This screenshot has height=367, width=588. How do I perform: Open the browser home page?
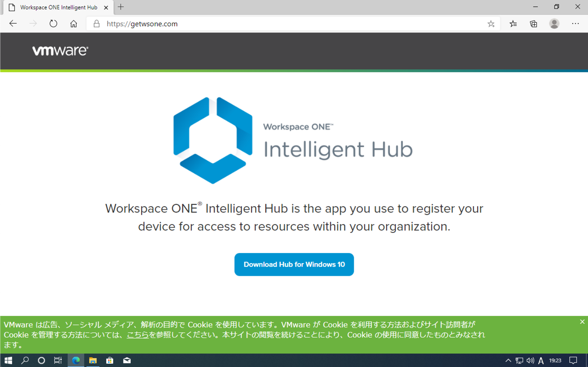tap(74, 24)
